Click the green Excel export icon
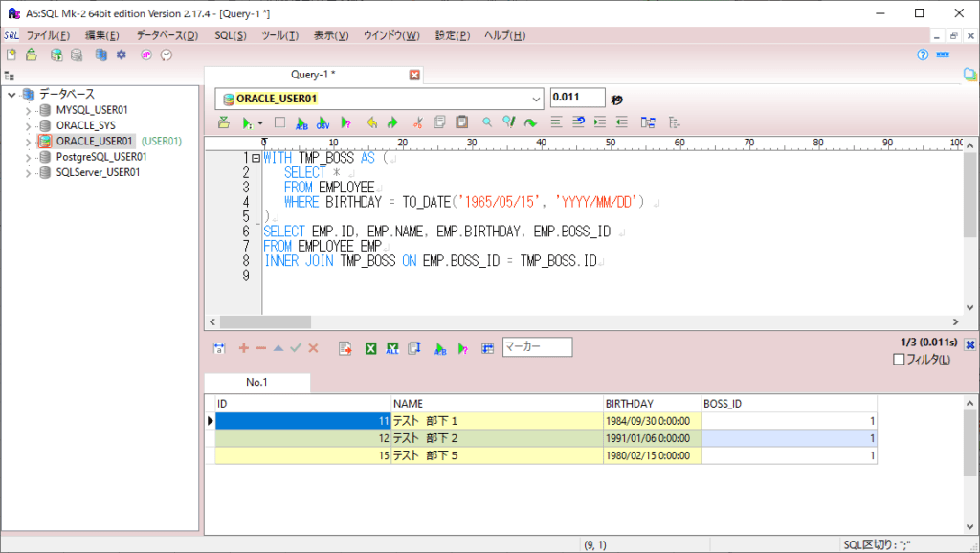The width and height of the screenshot is (980, 553). point(370,349)
